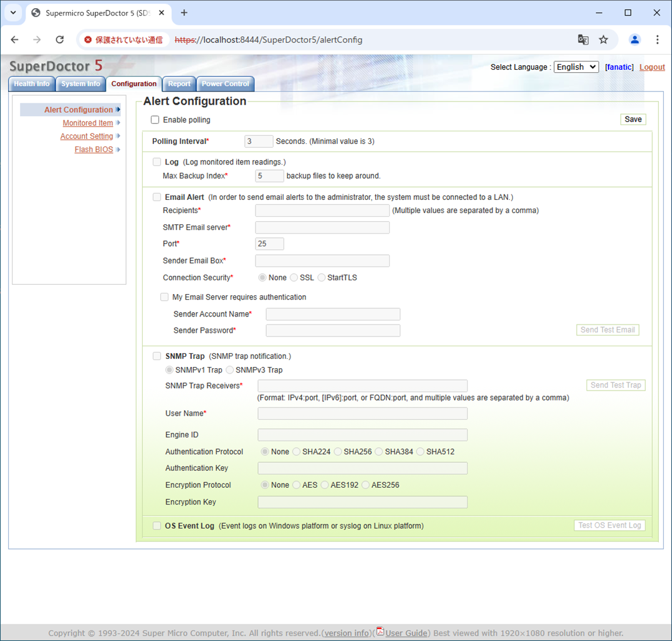672x641 pixels.
Task: Open the Report tab
Action: point(179,84)
